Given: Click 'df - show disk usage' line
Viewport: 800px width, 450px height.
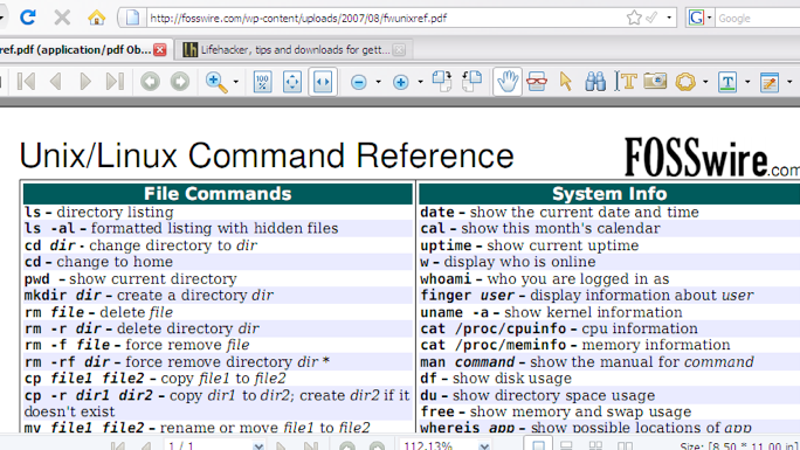Looking at the screenshot, I should click(495, 378).
